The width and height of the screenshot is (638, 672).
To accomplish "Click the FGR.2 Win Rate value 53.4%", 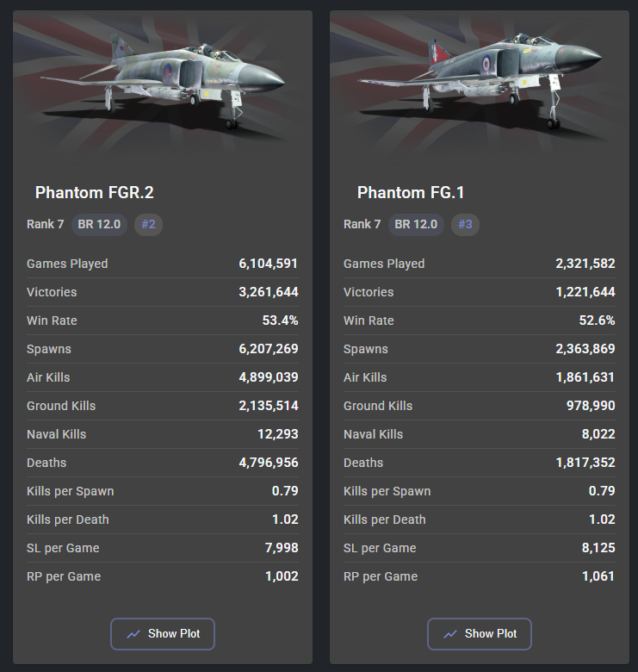I will pos(281,320).
